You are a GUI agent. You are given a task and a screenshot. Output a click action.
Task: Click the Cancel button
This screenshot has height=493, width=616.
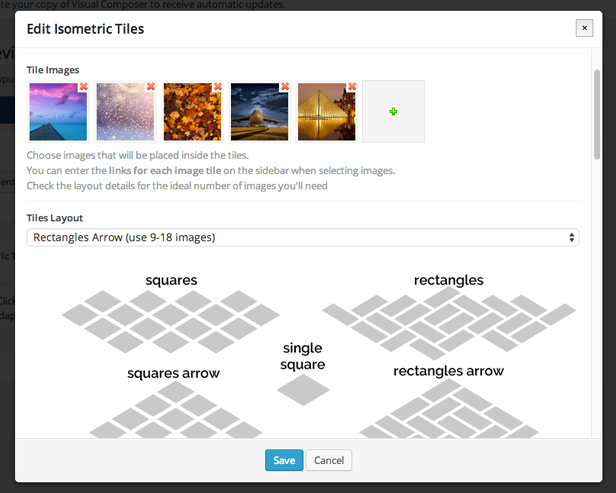(x=329, y=460)
